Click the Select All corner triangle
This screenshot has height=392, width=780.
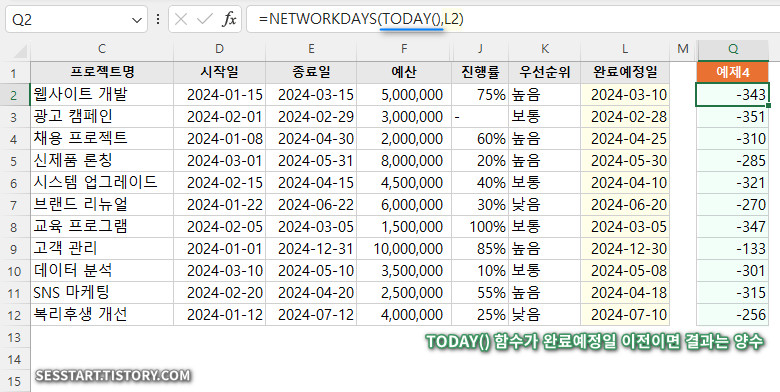tap(19, 51)
